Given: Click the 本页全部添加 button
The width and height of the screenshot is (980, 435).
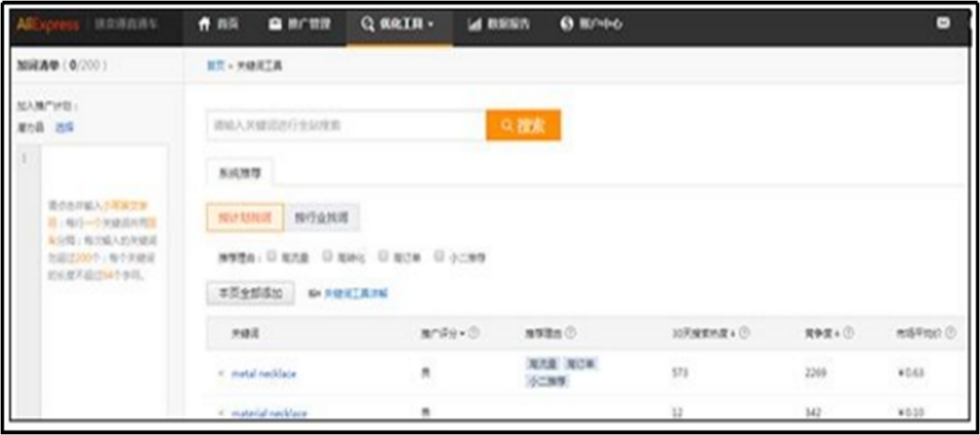Looking at the screenshot, I should pos(250,293).
